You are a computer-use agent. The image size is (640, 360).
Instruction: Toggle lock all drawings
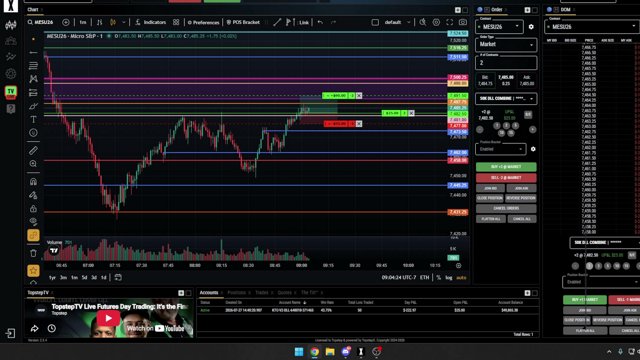[33, 209]
